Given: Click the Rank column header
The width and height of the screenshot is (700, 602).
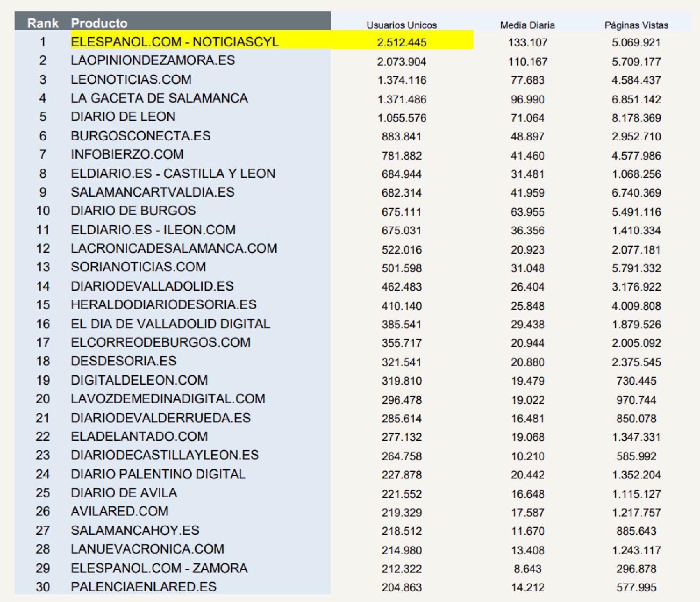Looking at the screenshot, I should click(x=43, y=23).
